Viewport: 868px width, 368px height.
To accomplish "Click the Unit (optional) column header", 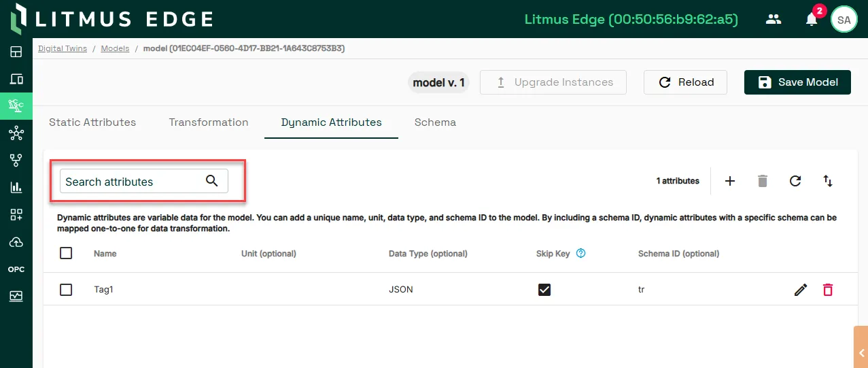I will point(268,254).
